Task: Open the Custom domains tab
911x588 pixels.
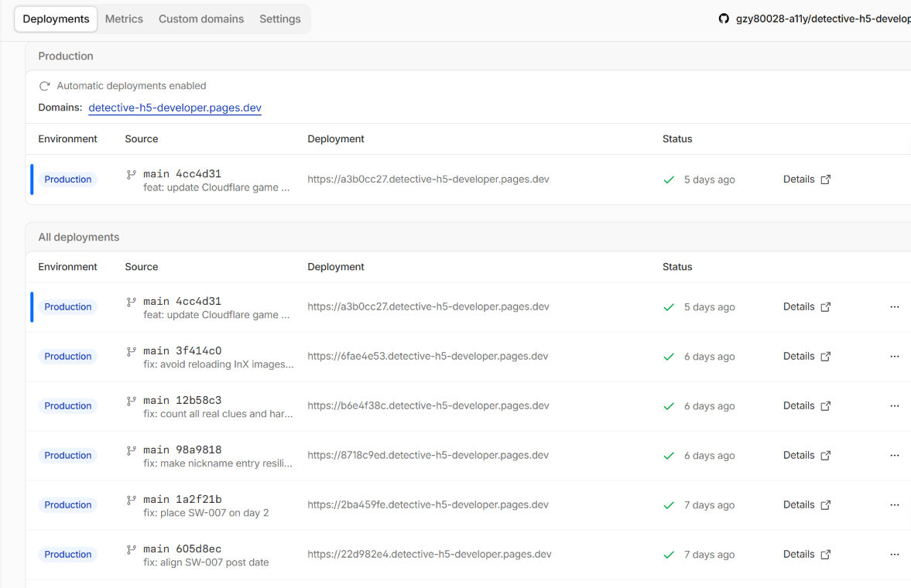Action: (201, 19)
